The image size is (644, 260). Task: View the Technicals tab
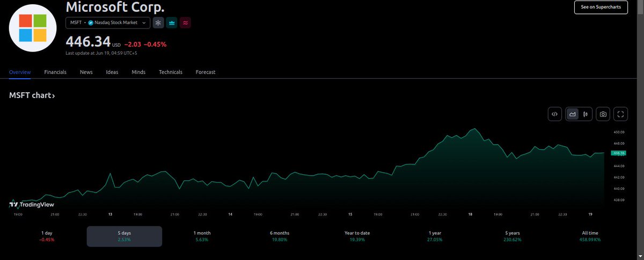[171, 72]
